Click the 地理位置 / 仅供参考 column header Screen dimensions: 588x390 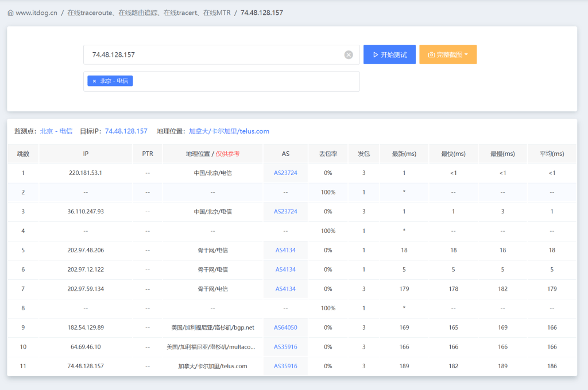212,154
